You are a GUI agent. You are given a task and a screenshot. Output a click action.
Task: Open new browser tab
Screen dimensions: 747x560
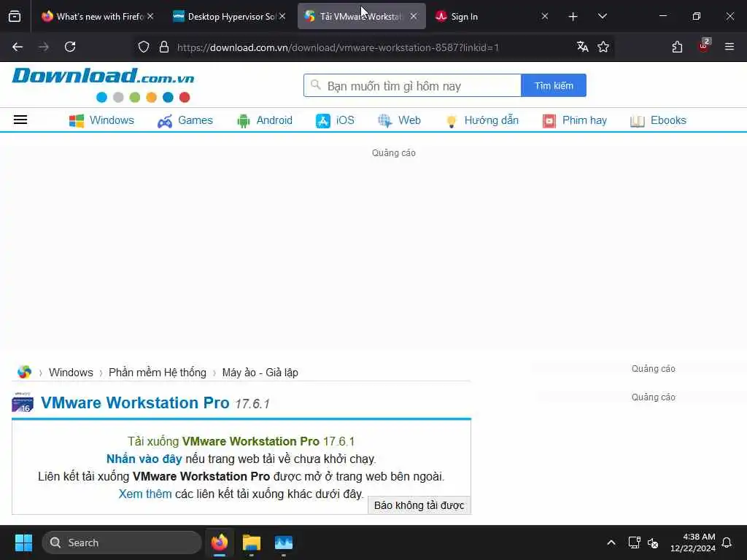click(573, 17)
